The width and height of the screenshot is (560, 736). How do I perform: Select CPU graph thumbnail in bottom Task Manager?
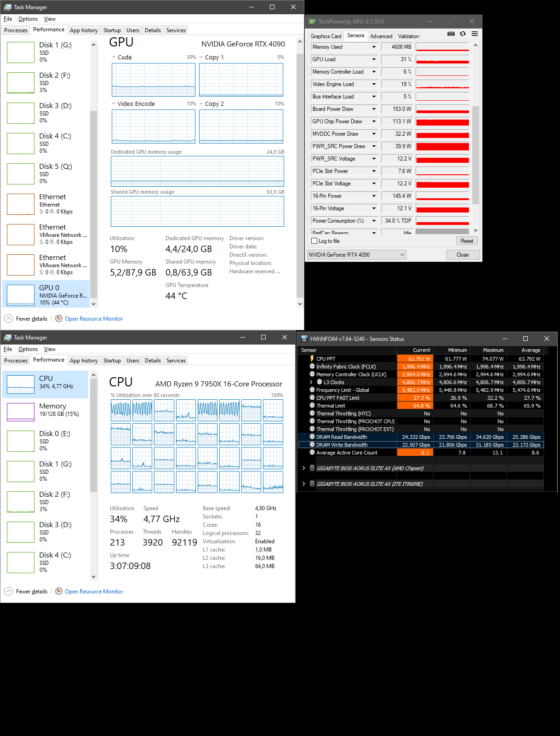click(21, 384)
